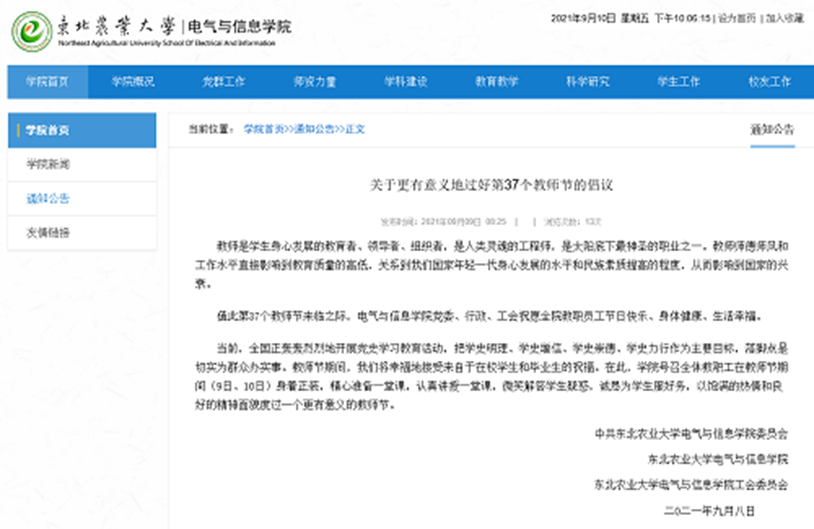This screenshot has height=529, width=814.
Task: Open the 学科建设 menu item
Action: (x=406, y=82)
